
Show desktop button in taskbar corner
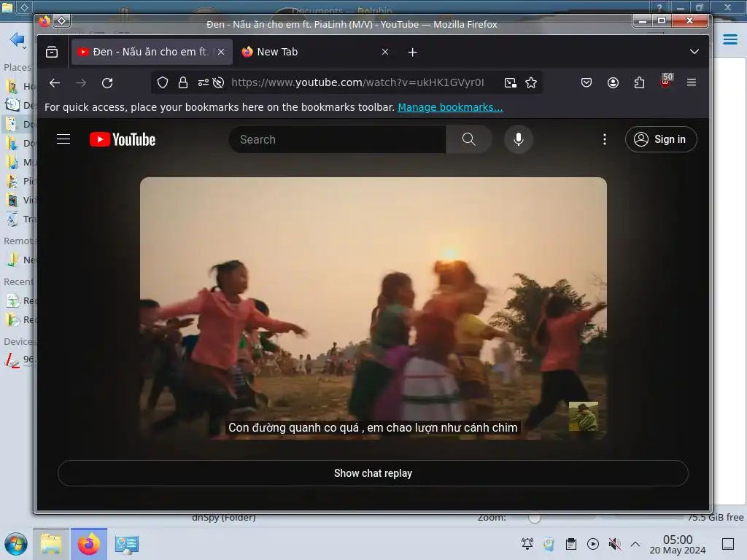pyautogui.click(x=728, y=544)
